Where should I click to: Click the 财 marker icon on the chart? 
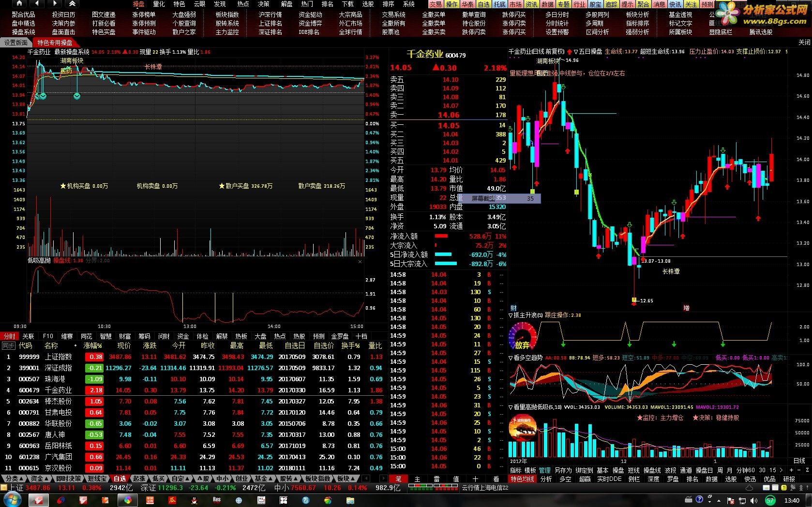[x=513, y=308]
